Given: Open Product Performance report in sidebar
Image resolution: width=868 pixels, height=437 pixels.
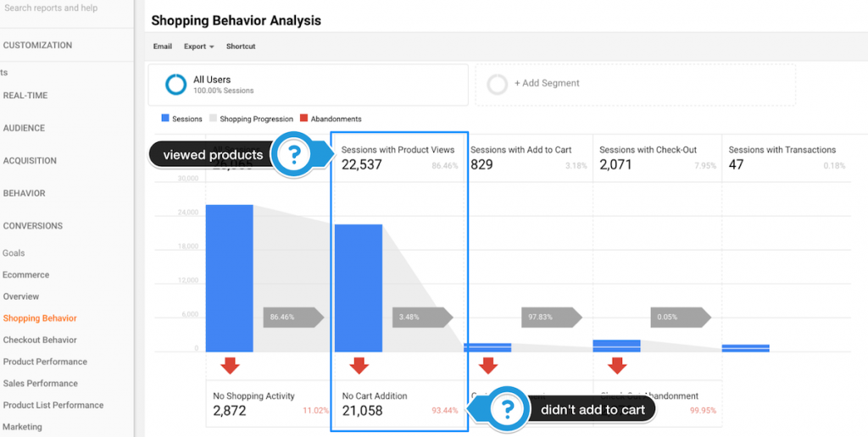Looking at the screenshot, I should click(x=45, y=362).
